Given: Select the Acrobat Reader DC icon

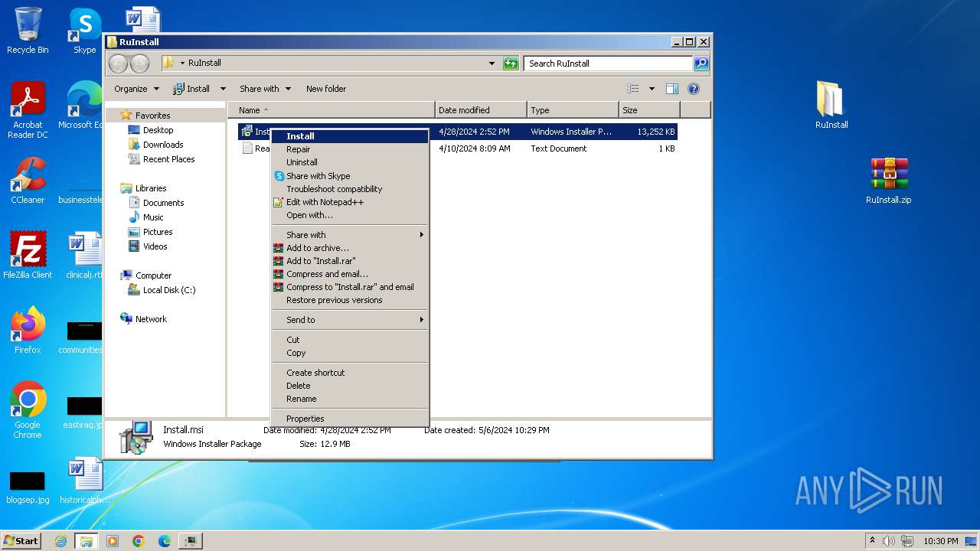Looking at the screenshot, I should pyautogui.click(x=28, y=110).
